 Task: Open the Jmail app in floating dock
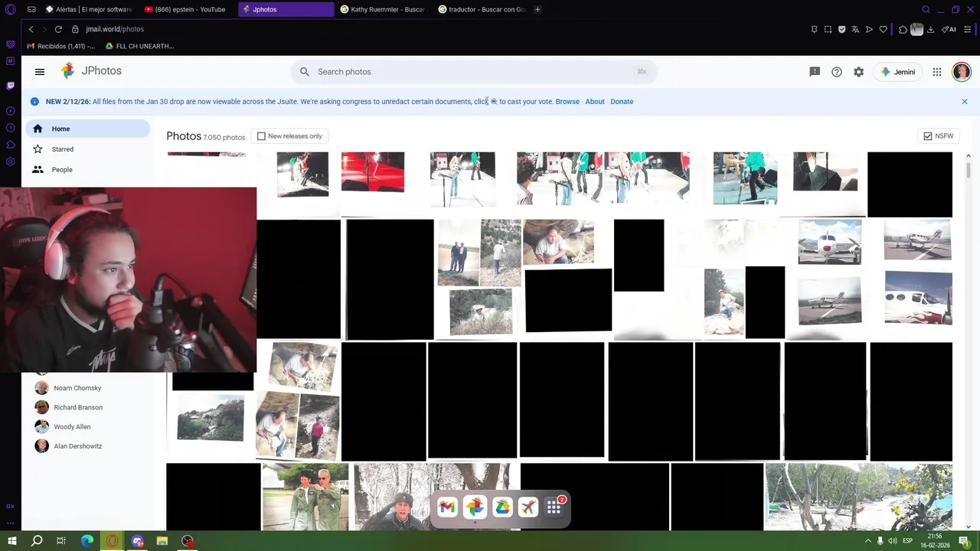click(447, 507)
